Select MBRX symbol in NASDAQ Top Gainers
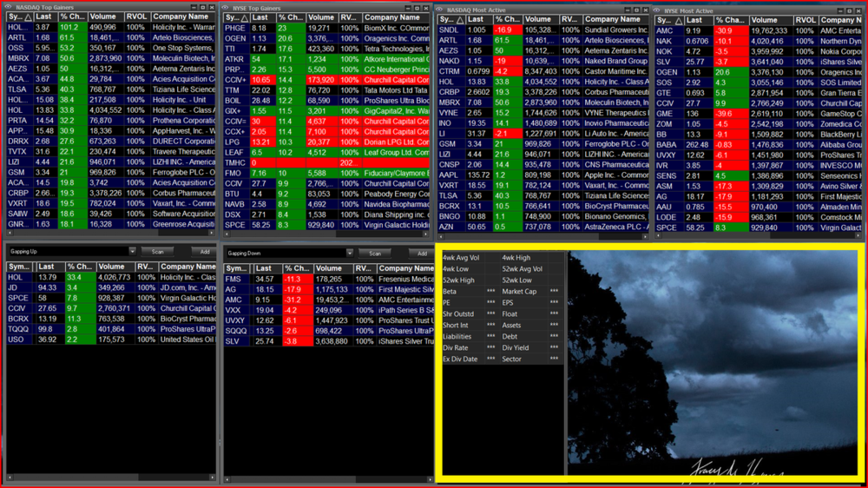868x488 pixels. click(18, 58)
